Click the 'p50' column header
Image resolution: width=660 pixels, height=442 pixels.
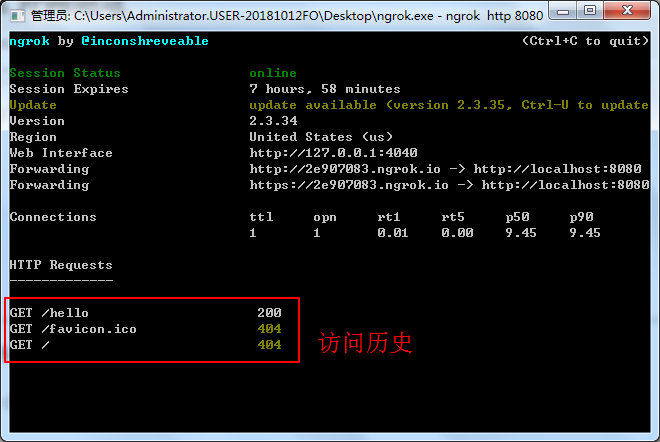tap(517, 218)
